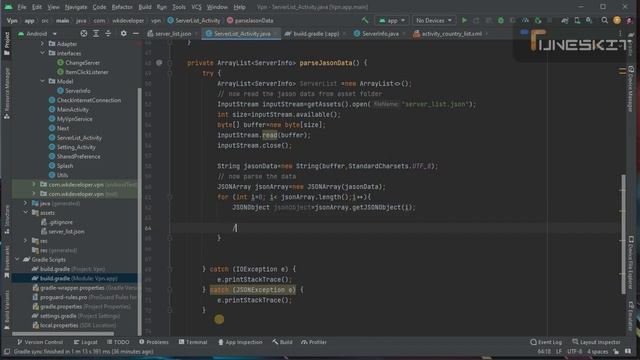Collapse the assets folder
This screenshot has width=640, height=360.
pos(26,213)
